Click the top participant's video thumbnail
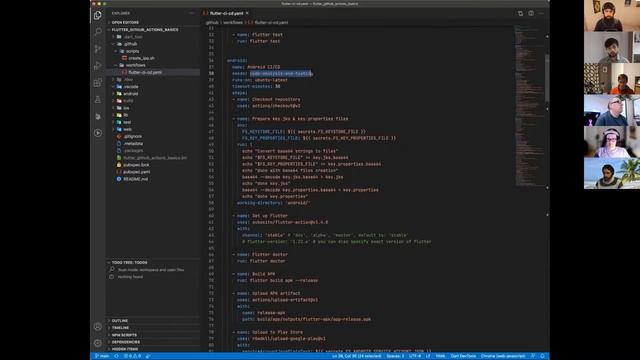Viewport: 640px width, 360px height. click(x=612, y=16)
